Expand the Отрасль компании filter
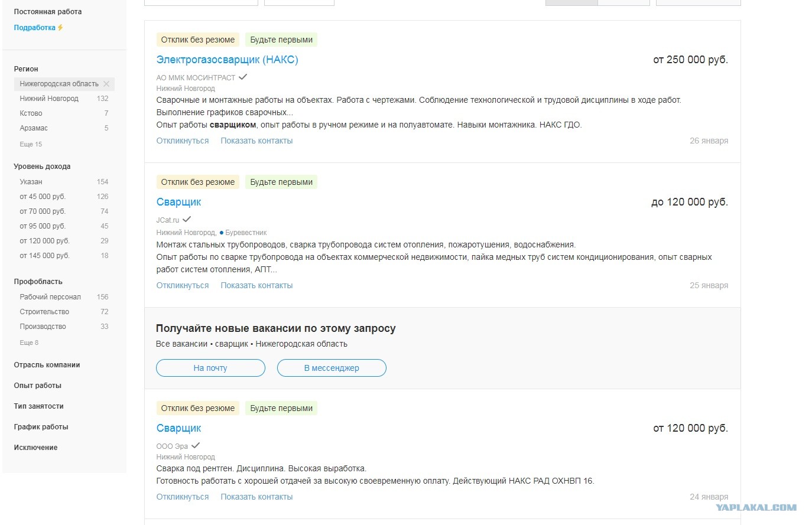Viewport: 812px width, 525px height. pyautogui.click(x=47, y=365)
